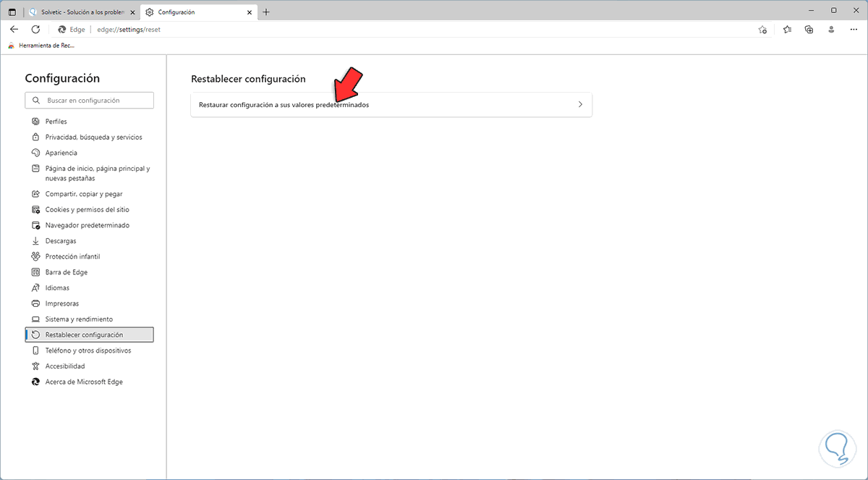Maximize the Edge window
Viewport: 868px width, 480px height.
pos(833,10)
